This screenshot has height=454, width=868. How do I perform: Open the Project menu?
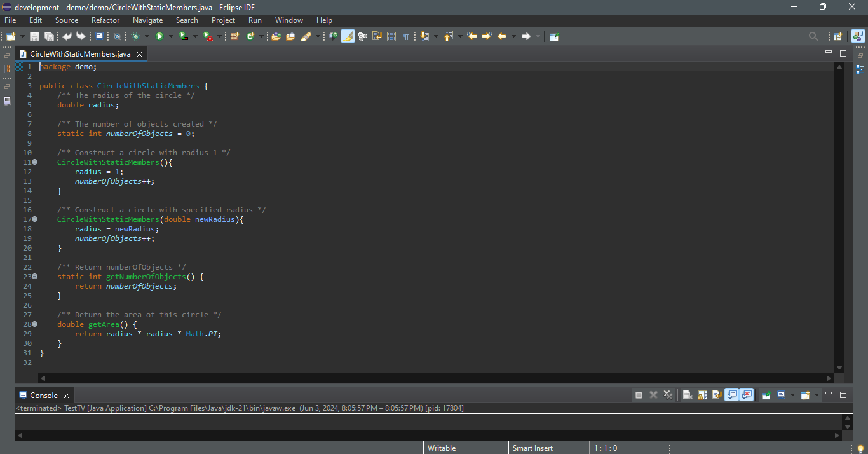[x=223, y=20]
